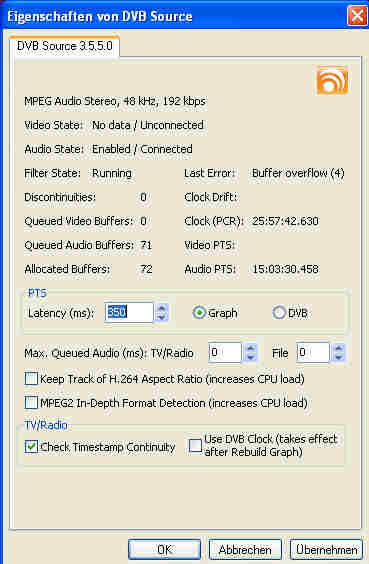Click the Audio PTS value 15:03:30.458

click(285, 269)
